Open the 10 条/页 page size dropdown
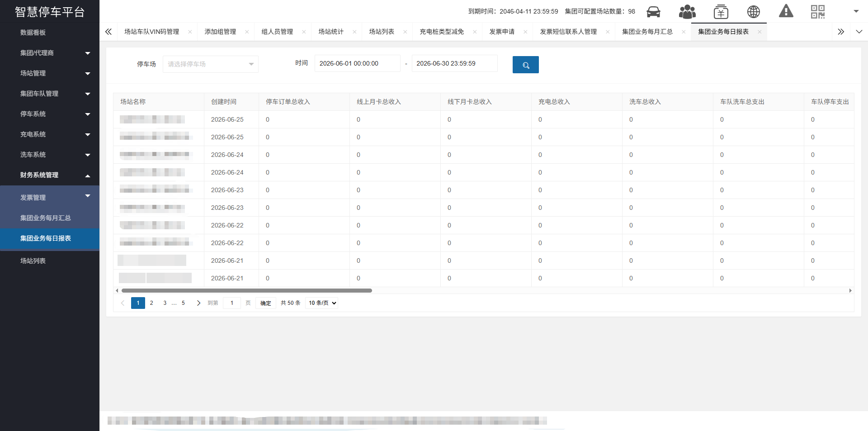 (321, 303)
